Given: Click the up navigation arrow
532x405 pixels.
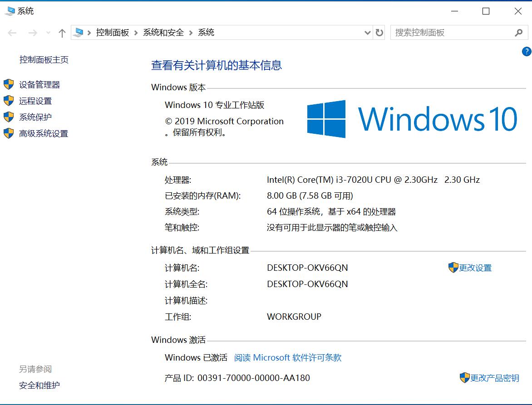Looking at the screenshot, I should pos(62,32).
